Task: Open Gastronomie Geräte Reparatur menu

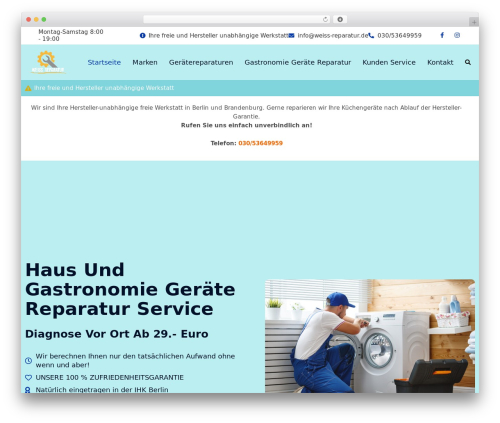Action: point(298,62)
